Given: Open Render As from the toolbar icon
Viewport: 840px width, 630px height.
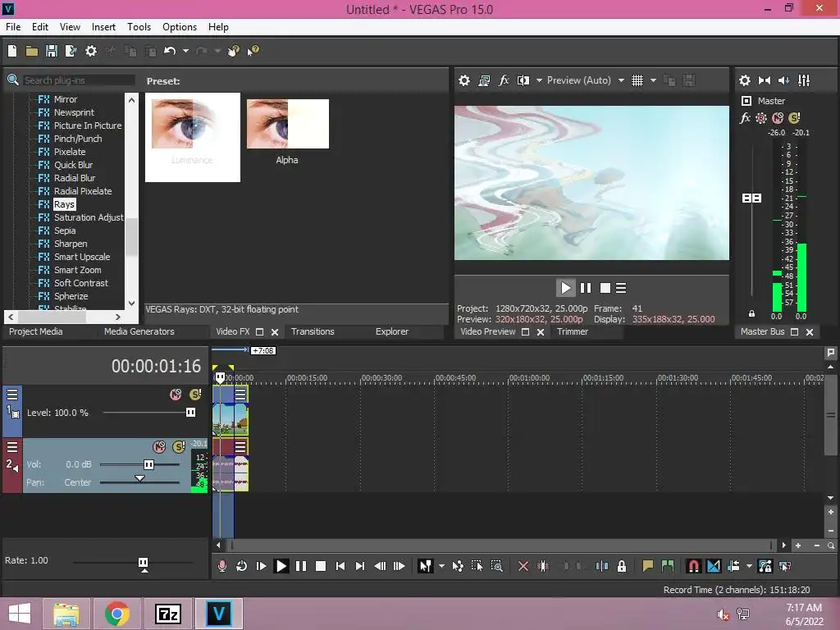Looking at the screenshot, I should click(x=71, y=51).
